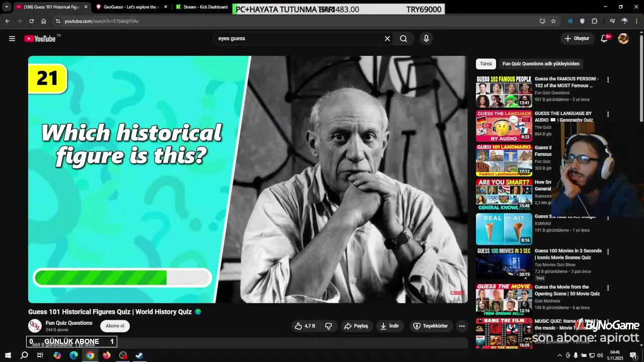Open Windows taskbar search

tap(24, 355)
